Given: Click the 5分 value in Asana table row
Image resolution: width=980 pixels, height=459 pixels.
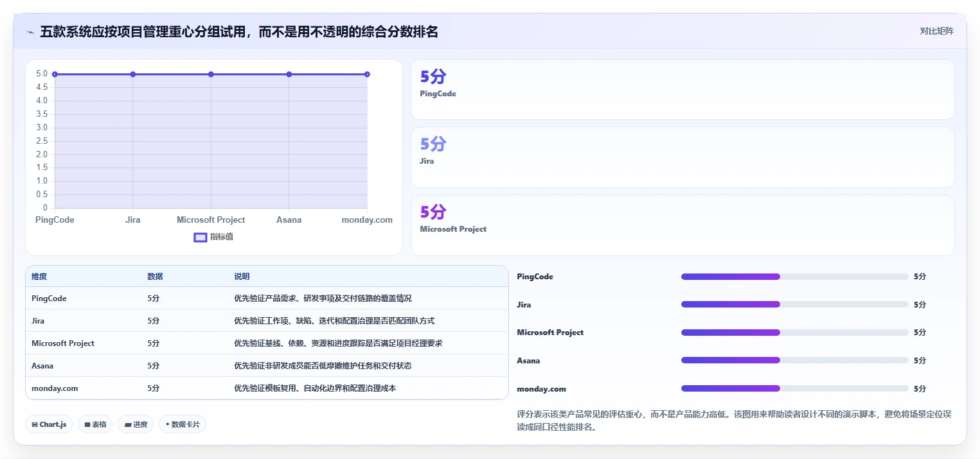Looking at the screenshot, I should [153, 366].
